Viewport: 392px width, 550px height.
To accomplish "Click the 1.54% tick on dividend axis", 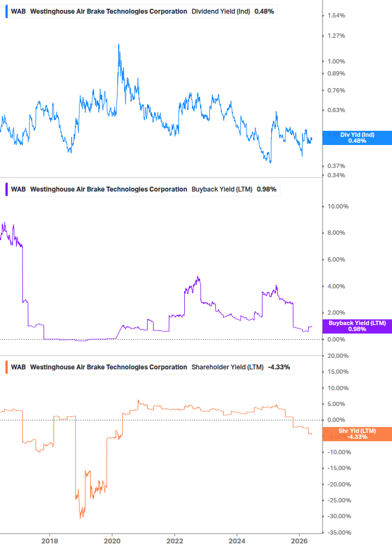I will tap(336, 15).
